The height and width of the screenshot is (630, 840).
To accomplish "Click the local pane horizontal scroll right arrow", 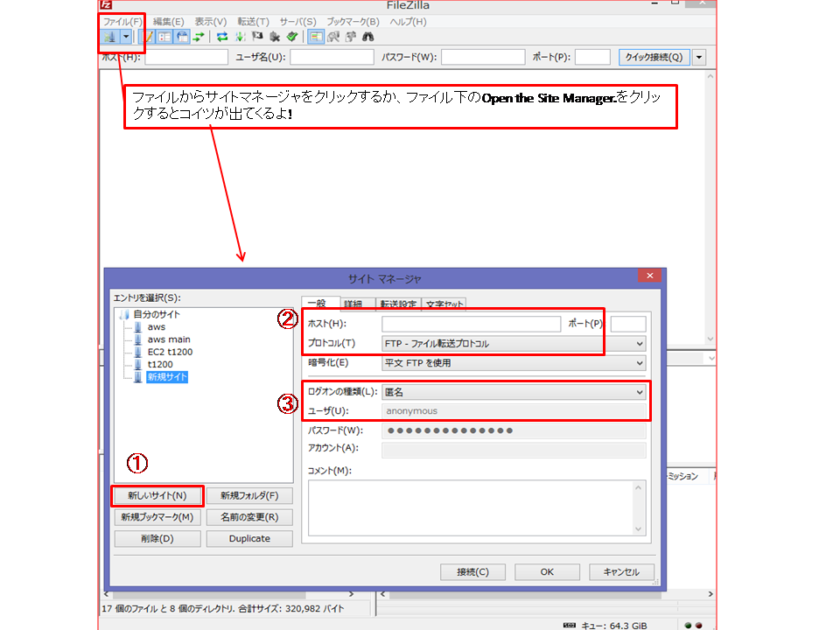I will coord(351,594).
